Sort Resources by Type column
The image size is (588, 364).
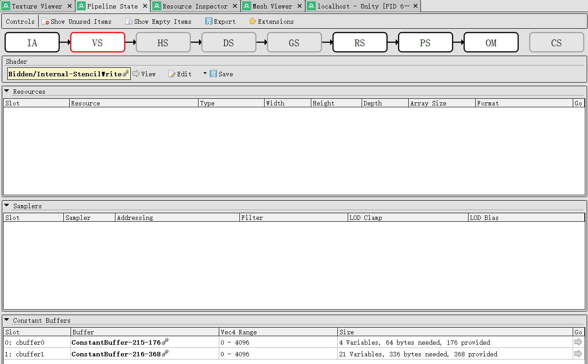point(231,103)
